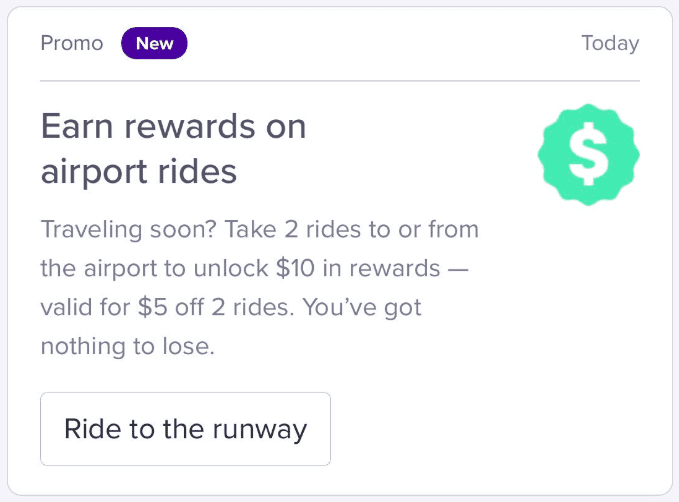679x502 pixels.
Task: Click the 'airport rides' heading line
Action: point(139,172)
